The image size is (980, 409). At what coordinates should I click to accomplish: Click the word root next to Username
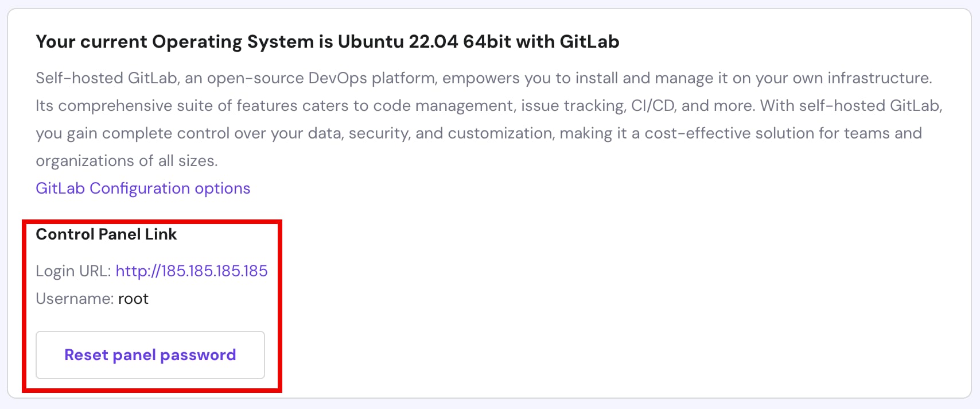coord(133,298)
